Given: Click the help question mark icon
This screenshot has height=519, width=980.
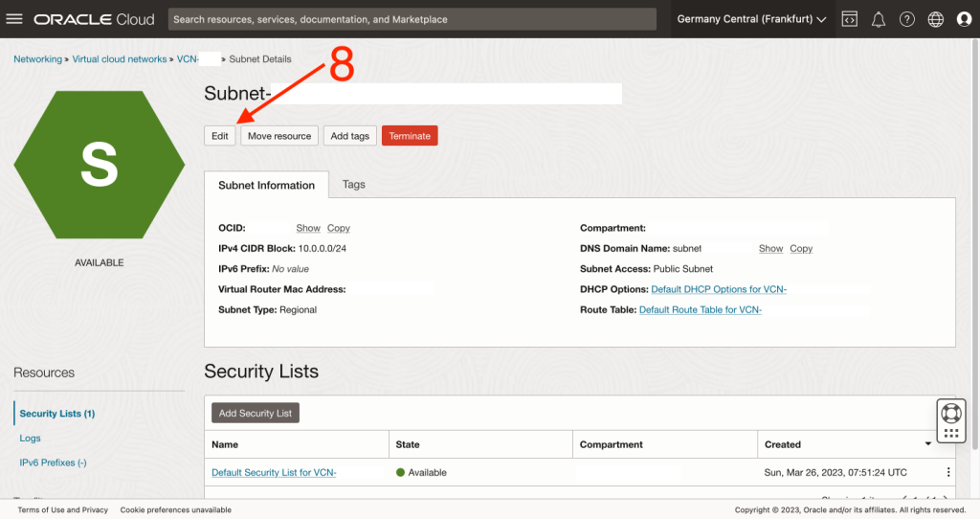Looking at the screenshot, I should pos(907,19).
